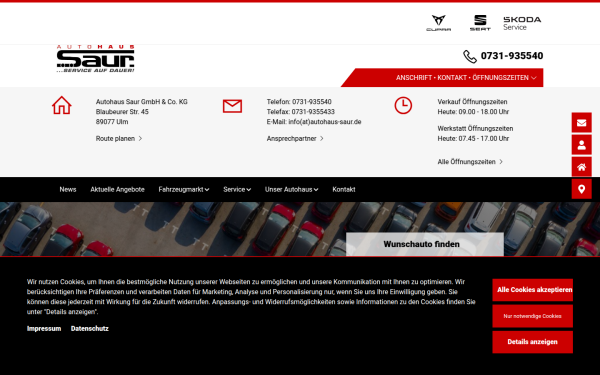The image size is (600, 375).
Task: Click the red house address icon
Action: [62, 105]
